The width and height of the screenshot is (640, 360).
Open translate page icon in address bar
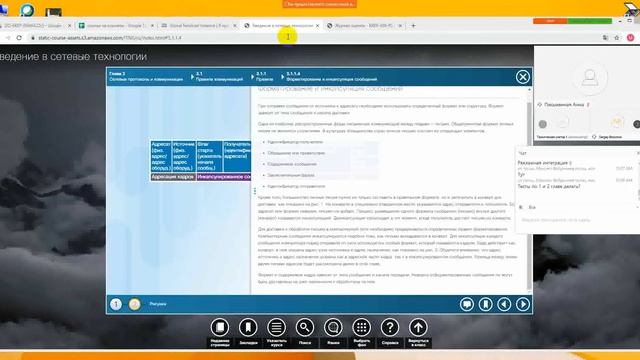[605, 38]
